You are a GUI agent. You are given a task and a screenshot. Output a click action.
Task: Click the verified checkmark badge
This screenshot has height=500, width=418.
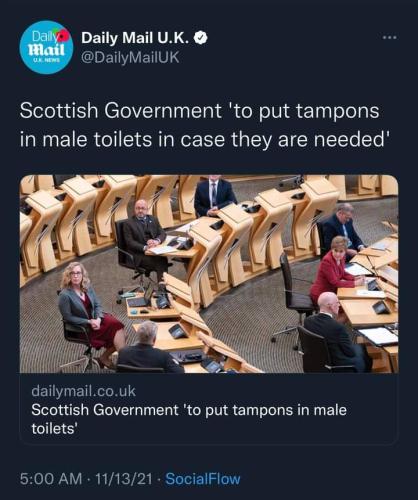(x=201, y=38)
